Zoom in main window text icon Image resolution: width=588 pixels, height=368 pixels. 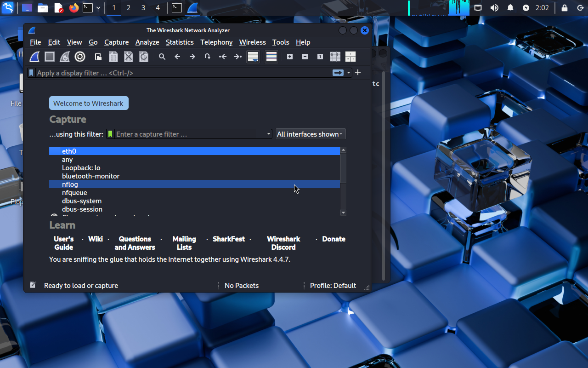pyautogui.click(x=290, y=57)
